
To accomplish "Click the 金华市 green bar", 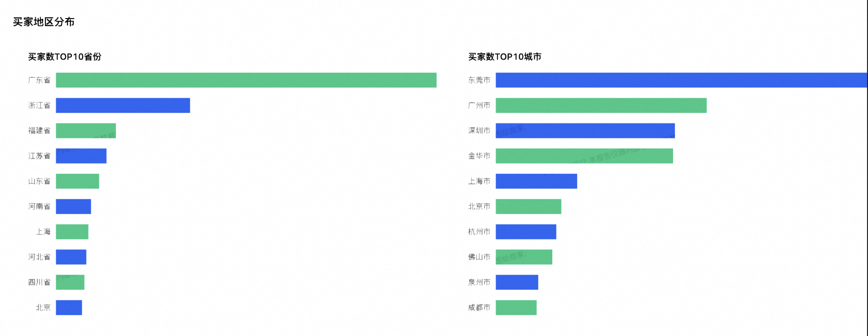I will tap(584, 156).
